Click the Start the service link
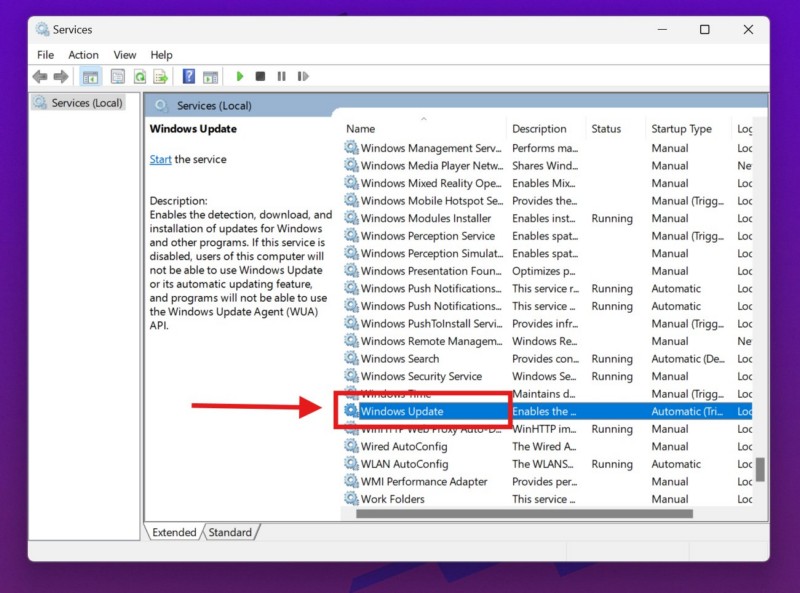Image resolution: width=800 pixels, height=593 pixels. pyautogui.click(x=160, y=160)
